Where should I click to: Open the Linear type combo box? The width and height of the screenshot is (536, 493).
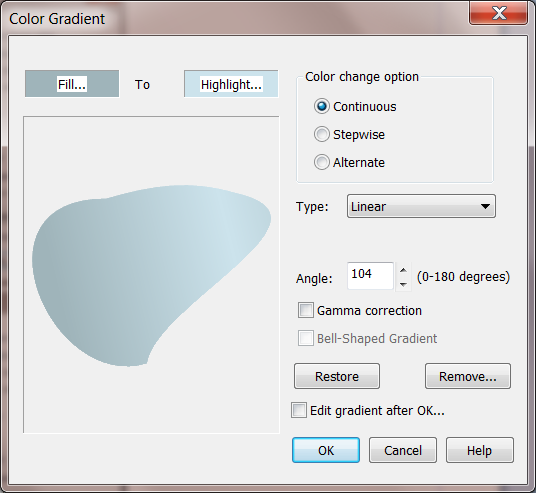(x=421, y=206)
